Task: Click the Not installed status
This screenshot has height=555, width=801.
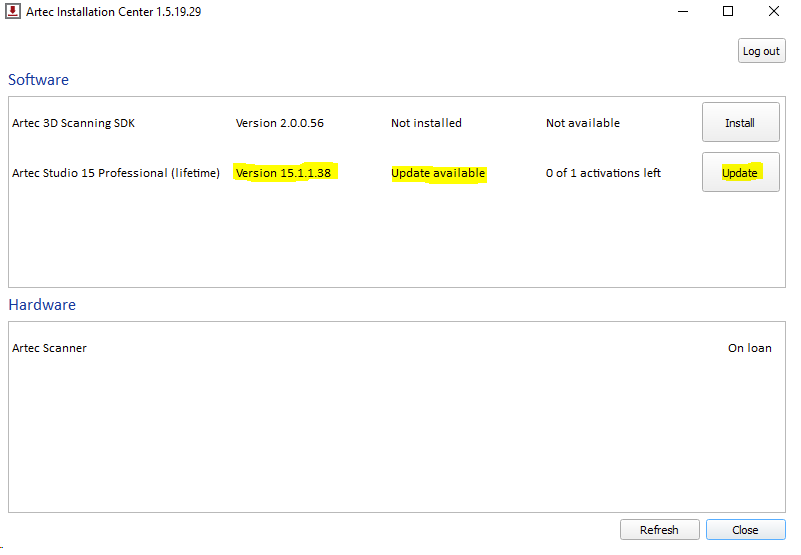Action: 426,123
